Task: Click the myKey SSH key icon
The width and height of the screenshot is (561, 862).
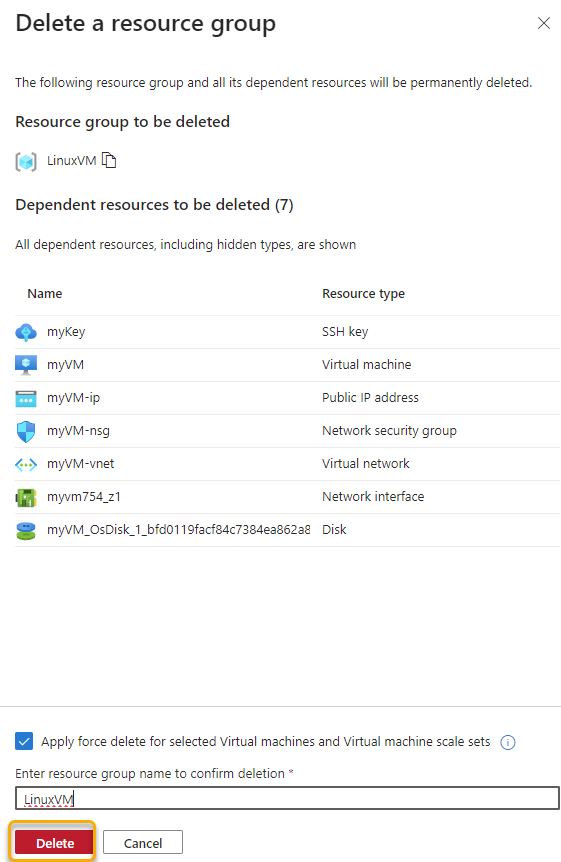Action: point(26,332)
